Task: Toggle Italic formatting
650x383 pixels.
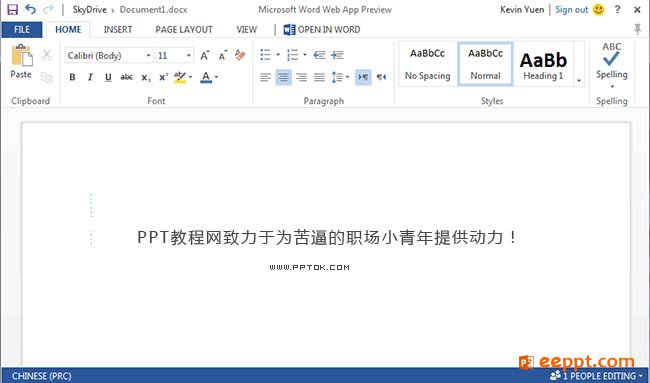Action: coord(90,77)
